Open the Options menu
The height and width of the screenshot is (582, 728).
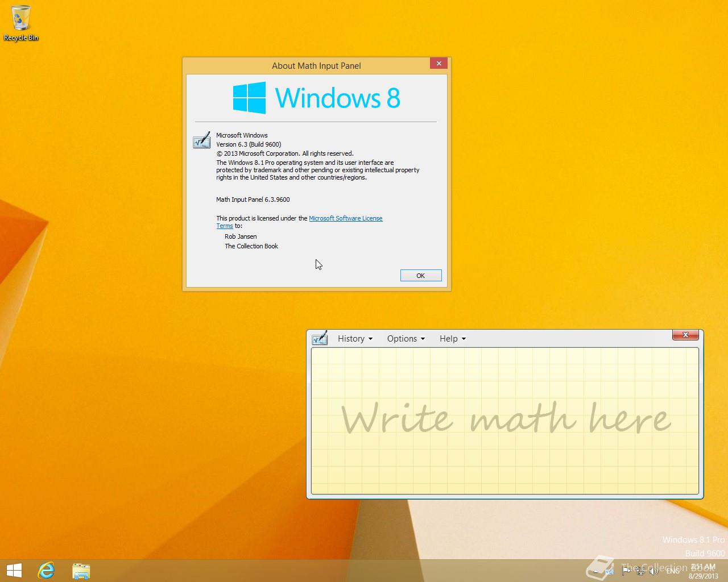pyautogui.click(x=406, y=338)
